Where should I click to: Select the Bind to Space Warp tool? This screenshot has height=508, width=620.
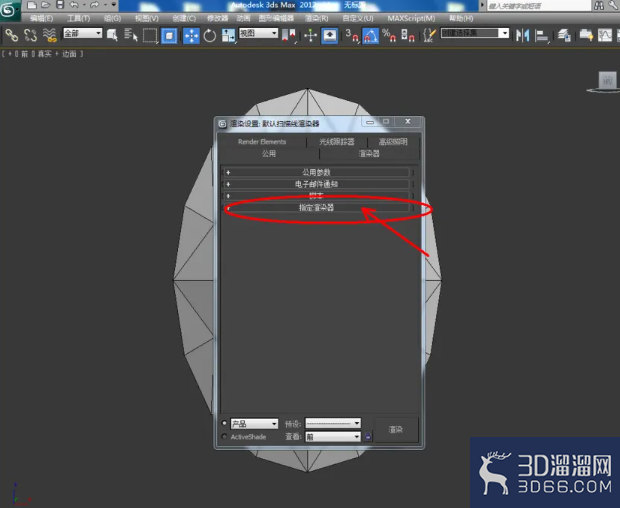49,36
